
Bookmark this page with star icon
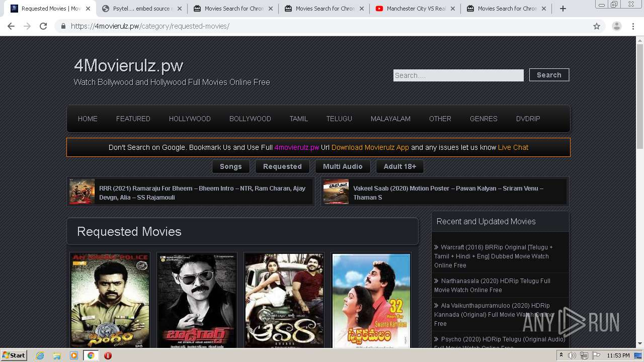597,26
